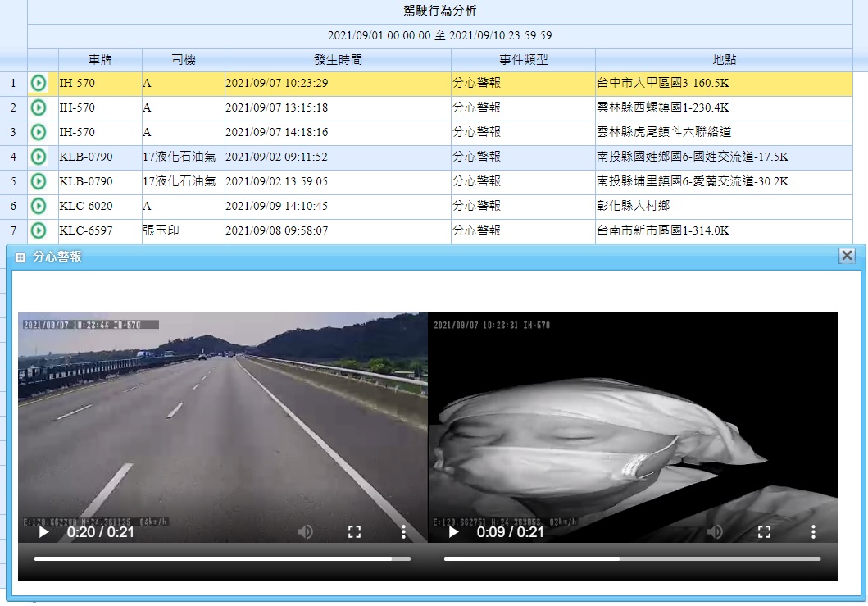Viewport: 868px width, 606px height.
Task: Play the video for row 7 KLC-6597
Action: pos(39,230)
